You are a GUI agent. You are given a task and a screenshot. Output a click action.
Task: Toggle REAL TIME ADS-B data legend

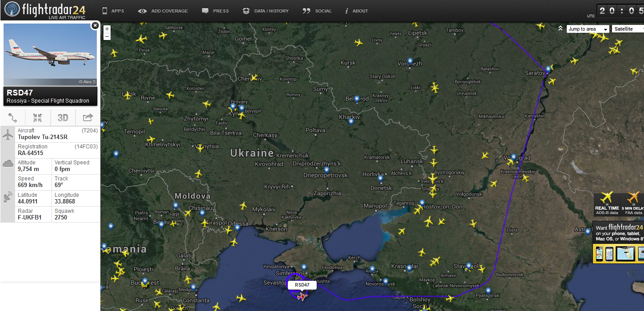tap(607, 204)
